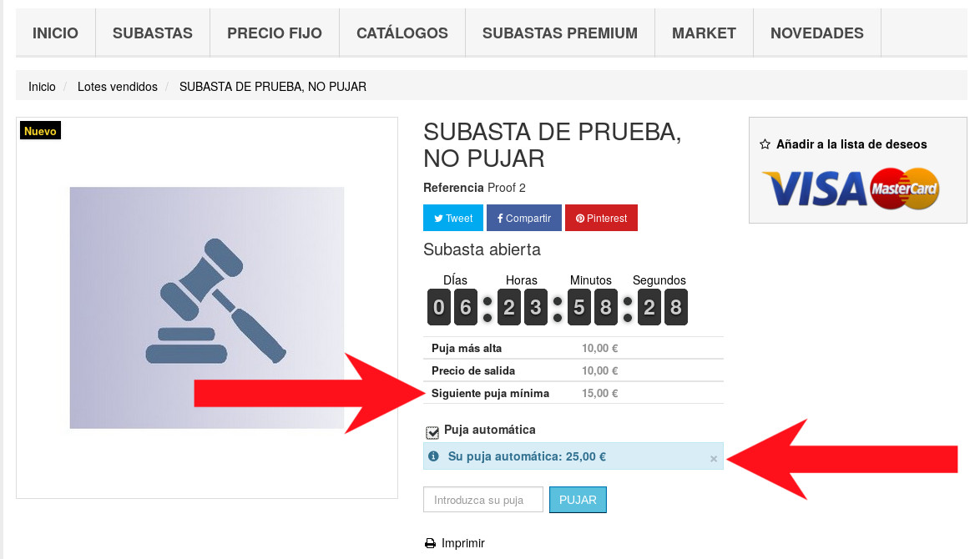Open the MARKET section
The height and width of the screenshot is (559, 980).
coord(704,33)
